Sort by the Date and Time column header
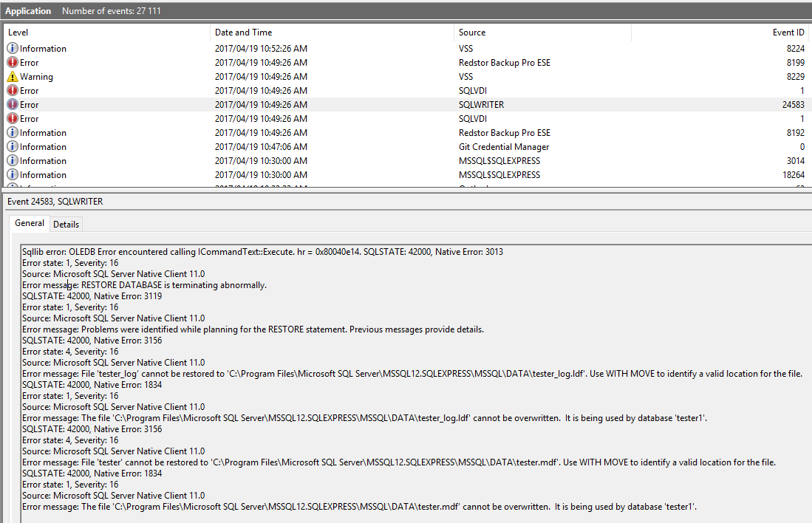 (332, 32)
